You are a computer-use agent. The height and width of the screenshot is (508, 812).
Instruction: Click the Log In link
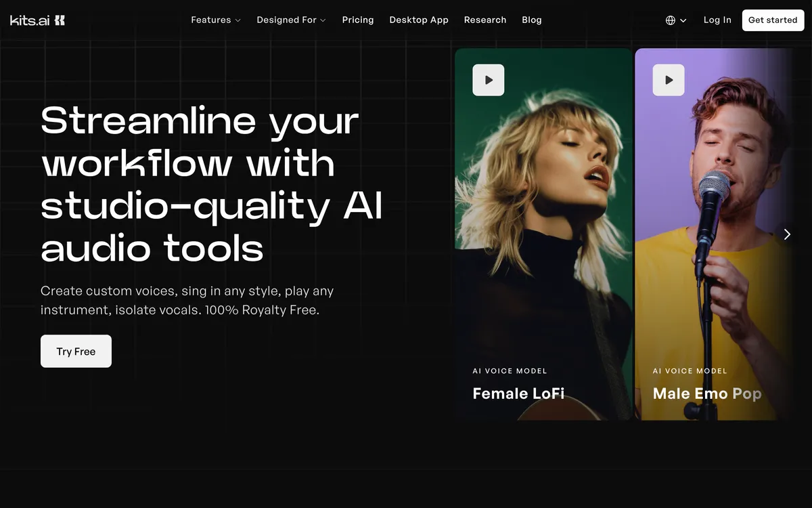717,20
